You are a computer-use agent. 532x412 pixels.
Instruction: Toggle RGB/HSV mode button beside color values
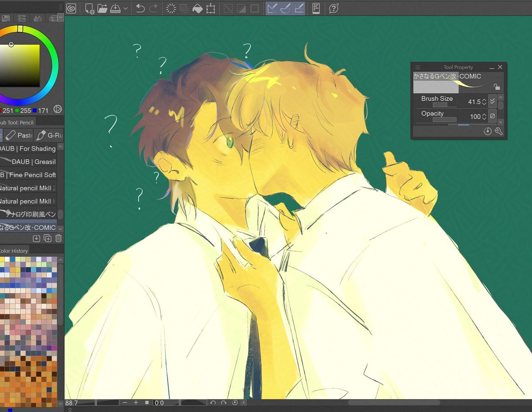coord(58,109)
